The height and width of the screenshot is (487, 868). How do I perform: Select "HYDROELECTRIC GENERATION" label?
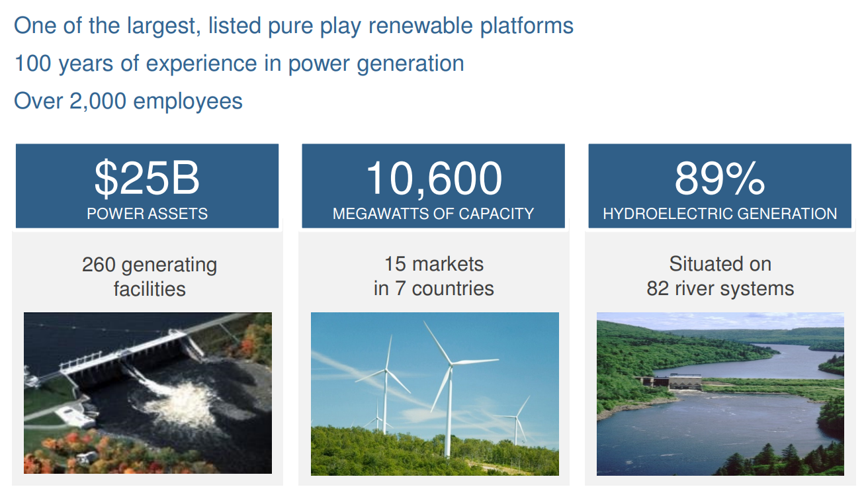(720, 214)
